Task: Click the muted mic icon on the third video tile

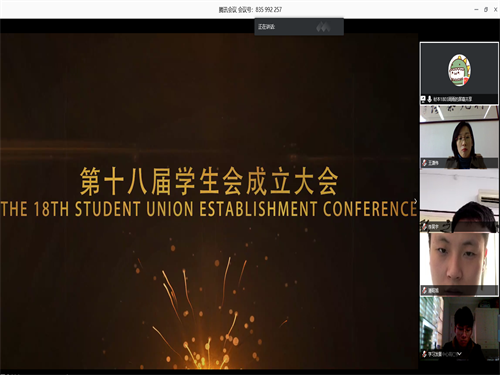Action: (x=425, y=227)
